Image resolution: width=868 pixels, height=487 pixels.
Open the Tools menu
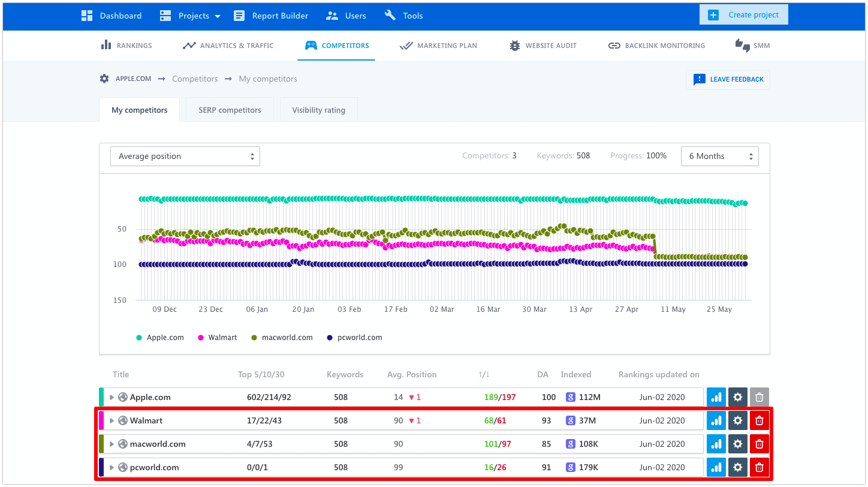click(404, 16)
